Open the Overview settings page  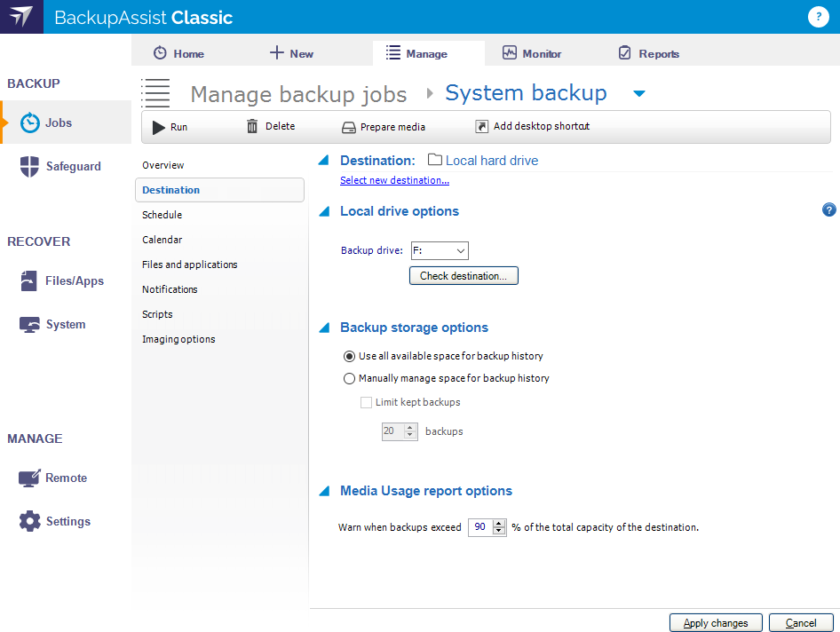[x=162, y=165]
